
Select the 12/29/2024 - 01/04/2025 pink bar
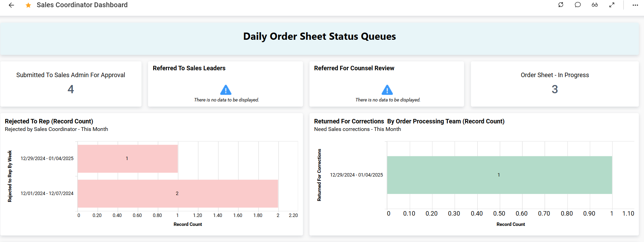[127, 159]
